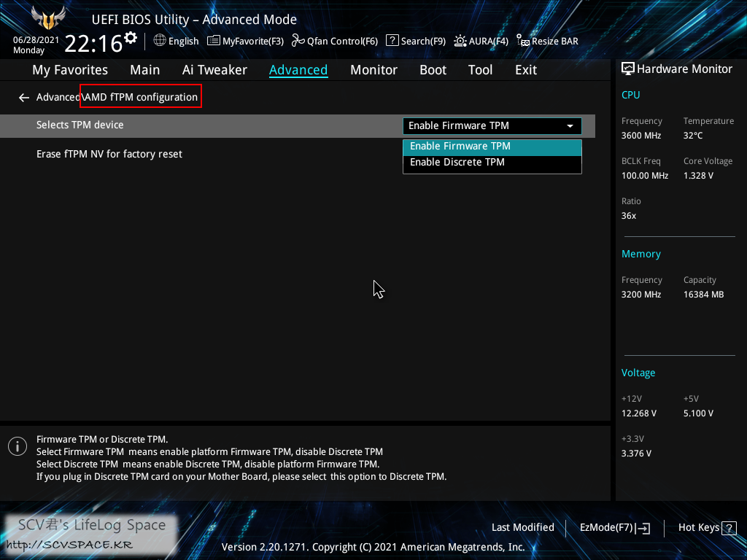Click the Voltage section heading
The height and width of the screenshot is (560, 747).
coord(638,373)
